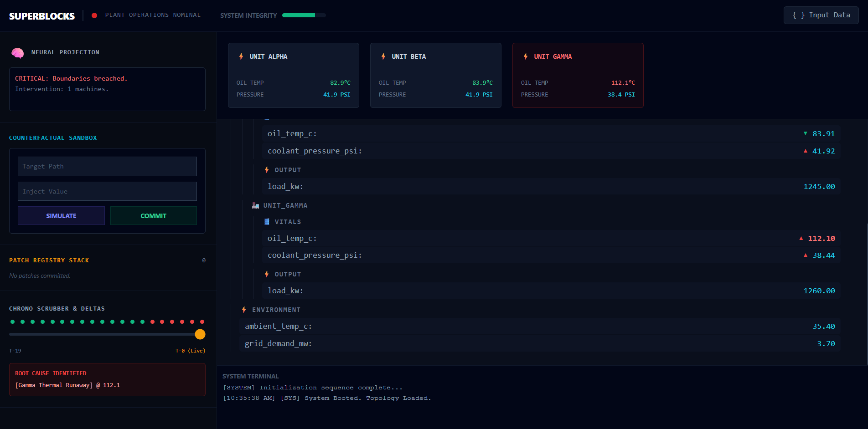
Task: Click the red up-triangle beside 41.92
Action: pyautogui.click(x=806, y=151)
